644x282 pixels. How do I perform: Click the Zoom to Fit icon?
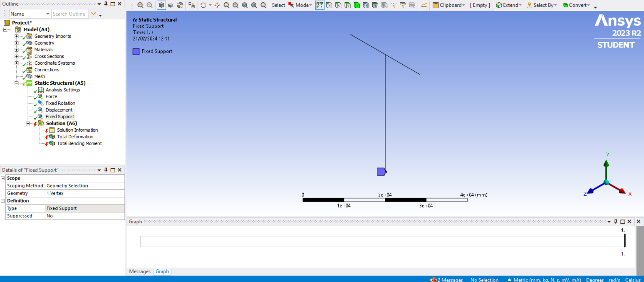(x=245, y=5)
